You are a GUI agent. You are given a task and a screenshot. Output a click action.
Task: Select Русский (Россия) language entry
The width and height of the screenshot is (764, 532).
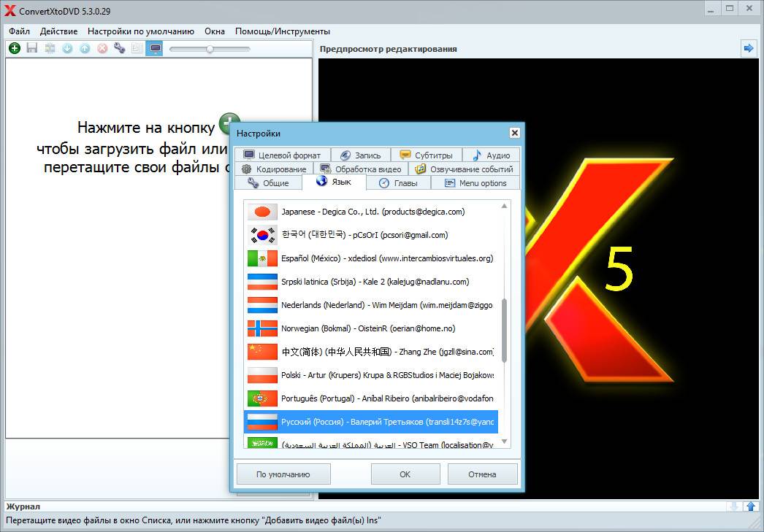click(x=371, y=422)
